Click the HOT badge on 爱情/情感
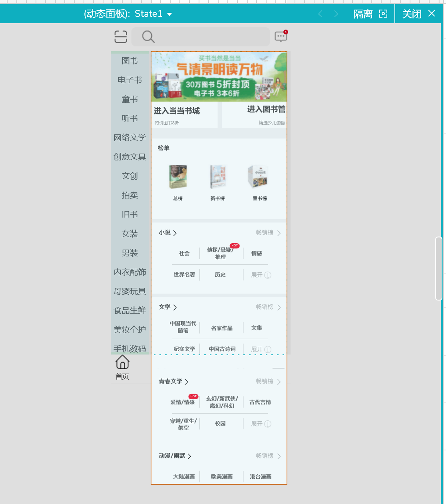The image size is (446, 504). (x=193, y=396)
